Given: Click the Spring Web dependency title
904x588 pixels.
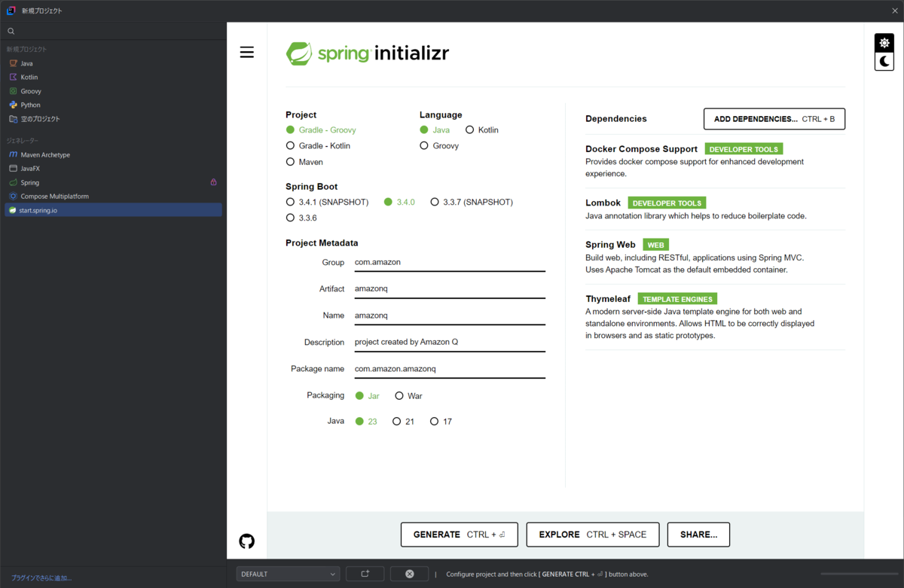Looking at the screenshot, I should pos(610,245).
